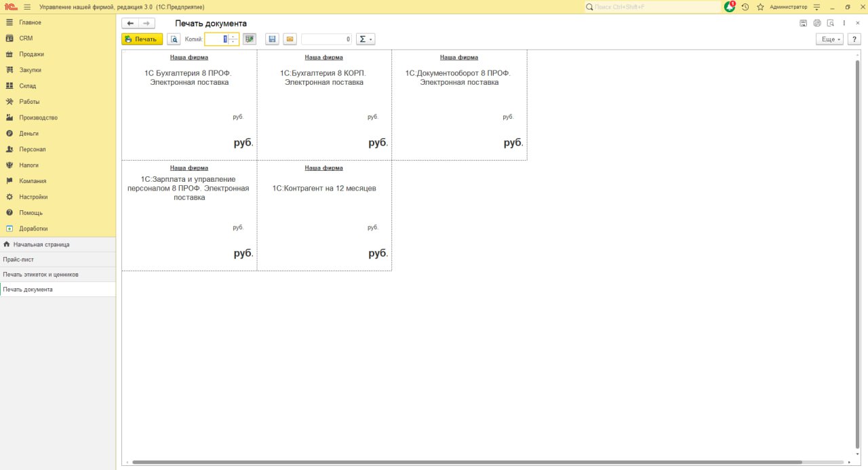Save the document via floppy disk icon
The image size is (868, 470).
(x=272, y=39)
